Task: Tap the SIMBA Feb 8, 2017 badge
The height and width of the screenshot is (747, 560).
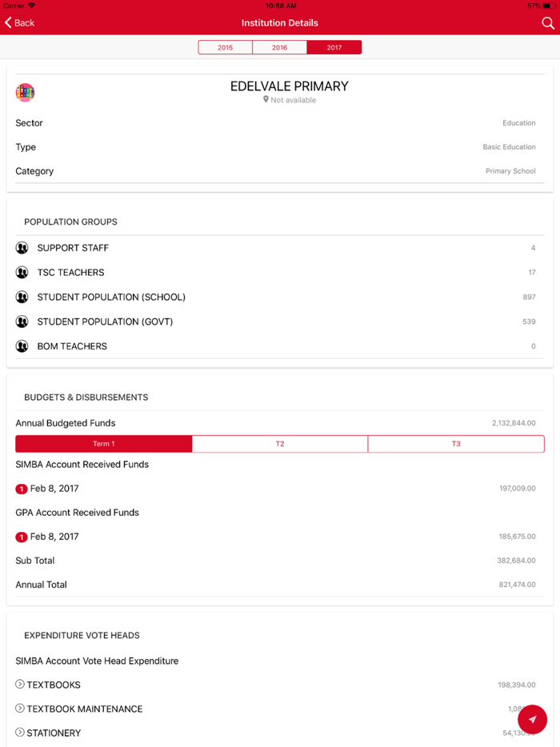Action: pos(22,489)
